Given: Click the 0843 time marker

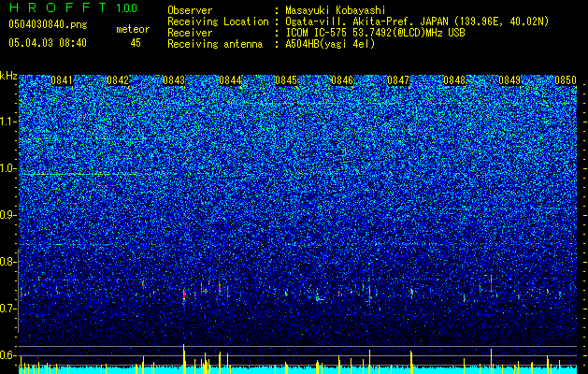Looking at the screenshot, I should click(x=174, y=80).
